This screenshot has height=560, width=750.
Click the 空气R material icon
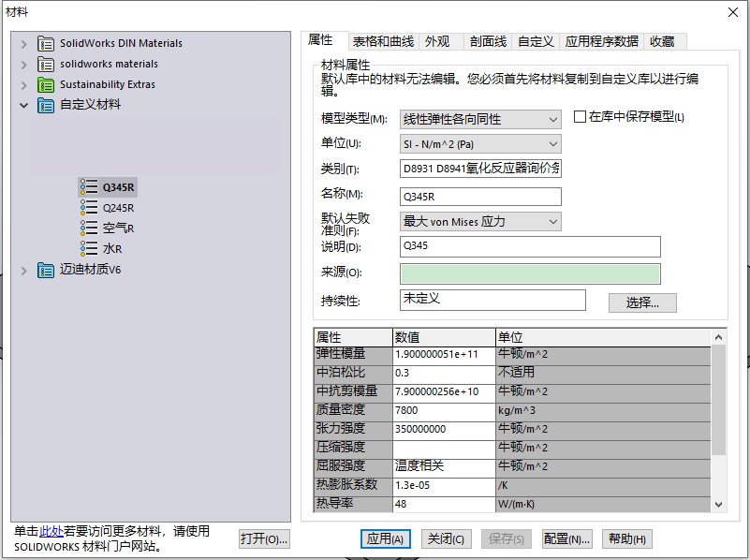[x=89, y=228]
